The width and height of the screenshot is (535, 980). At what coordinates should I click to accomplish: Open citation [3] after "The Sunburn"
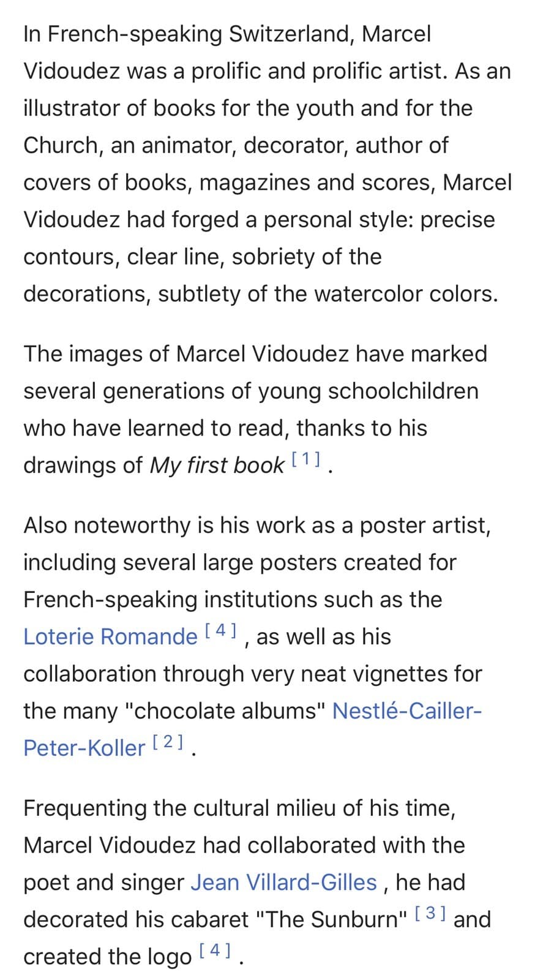pyautogui.click(x=430, y=913)
